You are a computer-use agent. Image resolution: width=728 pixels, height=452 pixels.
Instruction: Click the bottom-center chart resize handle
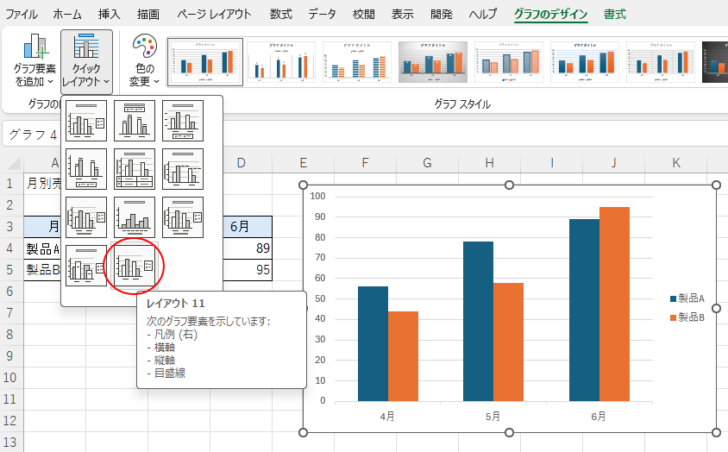(509, 433)
